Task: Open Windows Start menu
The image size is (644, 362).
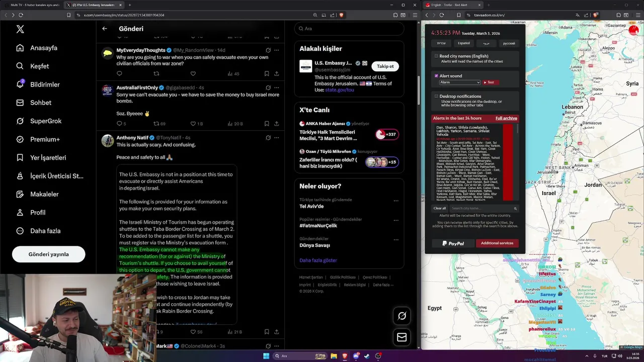Action: click(x=266, y=356)
